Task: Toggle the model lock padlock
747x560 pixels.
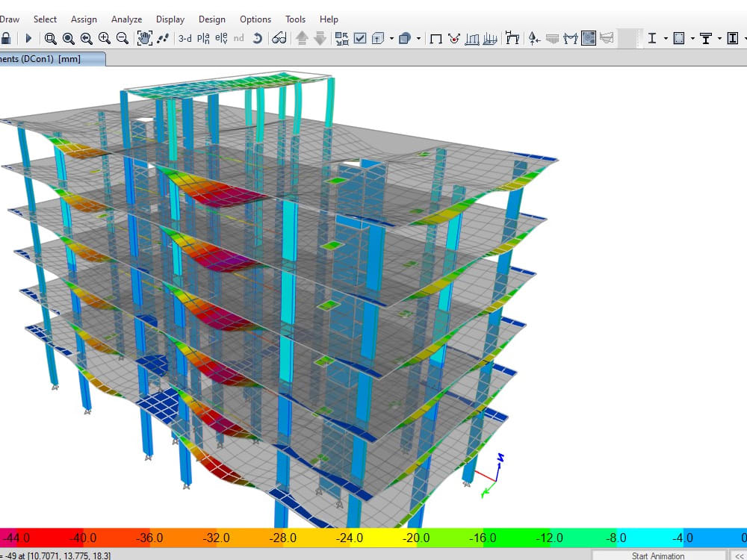Action: point(7,38)
